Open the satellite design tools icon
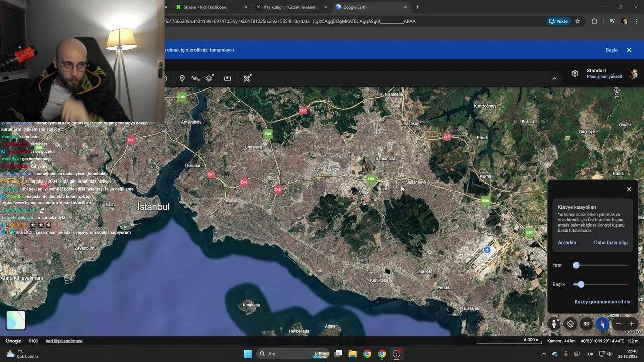This screenshot has height=362, width=644. [247, 78]
